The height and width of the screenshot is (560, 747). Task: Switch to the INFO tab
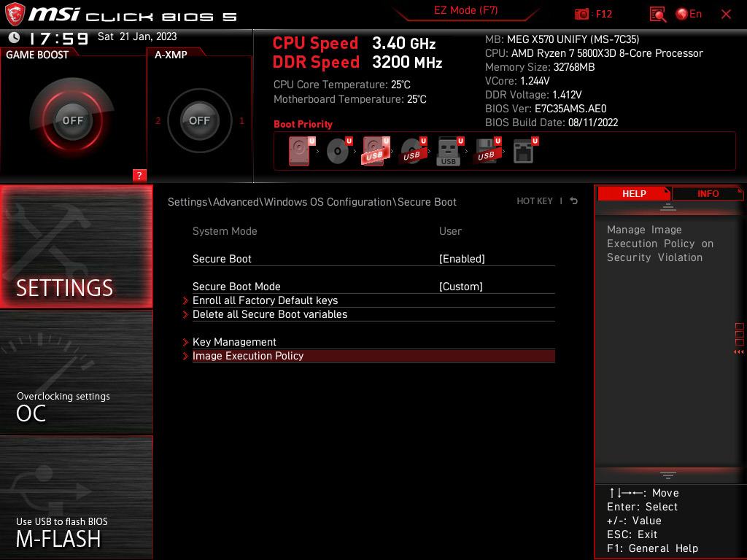[708, 194]
